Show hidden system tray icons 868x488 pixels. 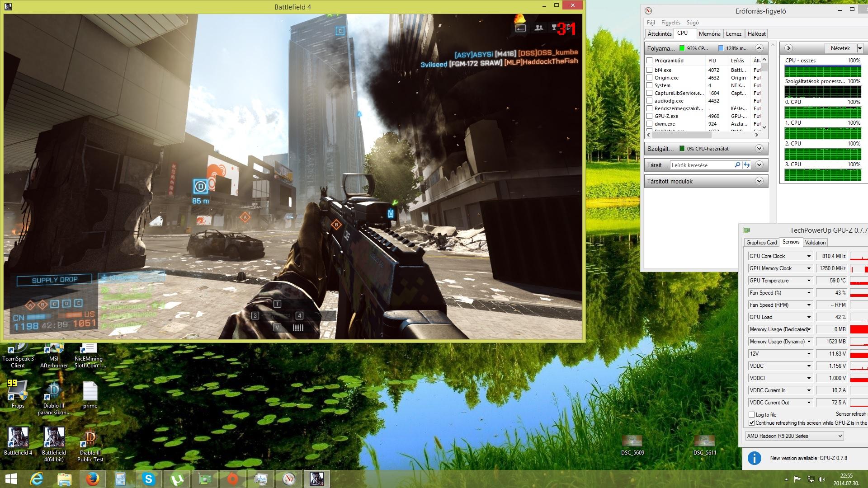pos(786,479)
